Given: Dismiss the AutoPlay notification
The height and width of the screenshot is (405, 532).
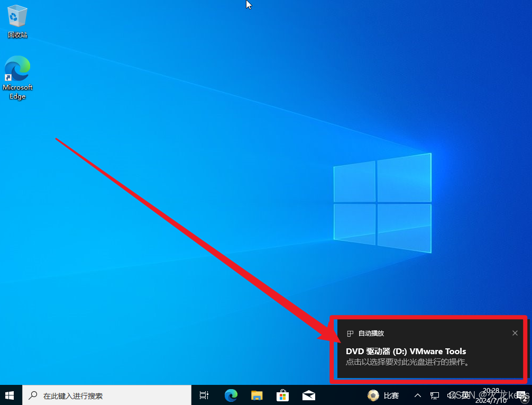Looking at the screenshot, I should click(515, 333).
